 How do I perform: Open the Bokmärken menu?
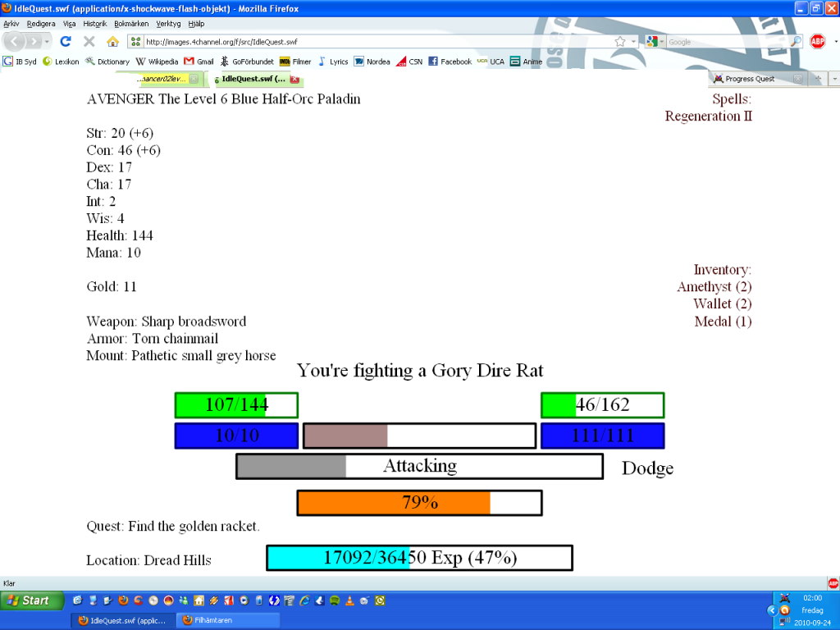click(131, 24)
